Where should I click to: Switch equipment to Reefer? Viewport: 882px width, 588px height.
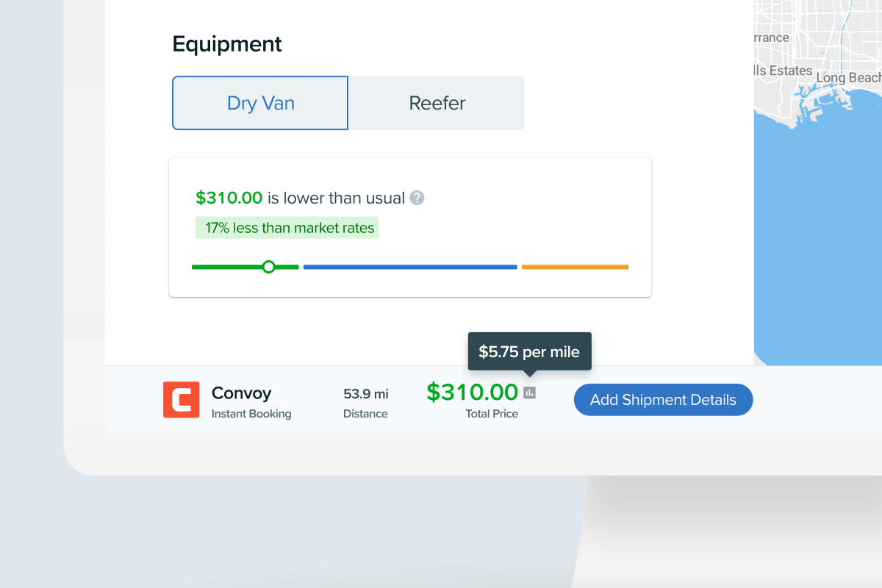pos(437,103)
